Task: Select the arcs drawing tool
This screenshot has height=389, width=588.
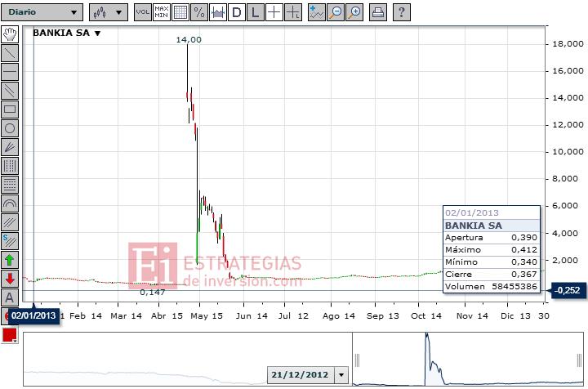Action: point(10,203)
